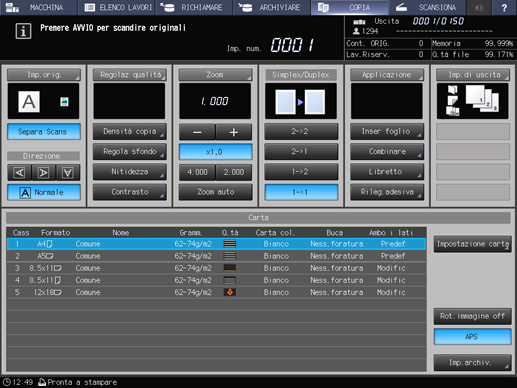This screenshot has width=517, height=388.
Task: Open Rileg.adesiva binding options
Action: pyautogui.click(x=387, y=192)
